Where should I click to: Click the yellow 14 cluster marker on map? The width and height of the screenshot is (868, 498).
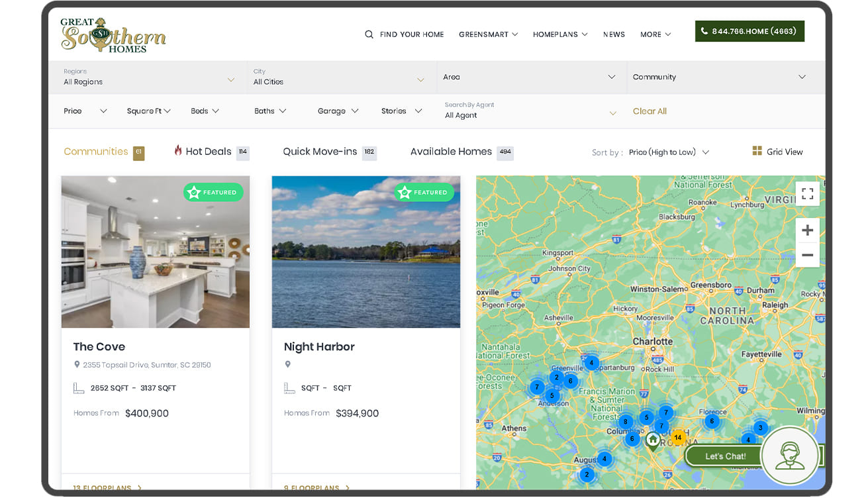(x=677, y=438)
